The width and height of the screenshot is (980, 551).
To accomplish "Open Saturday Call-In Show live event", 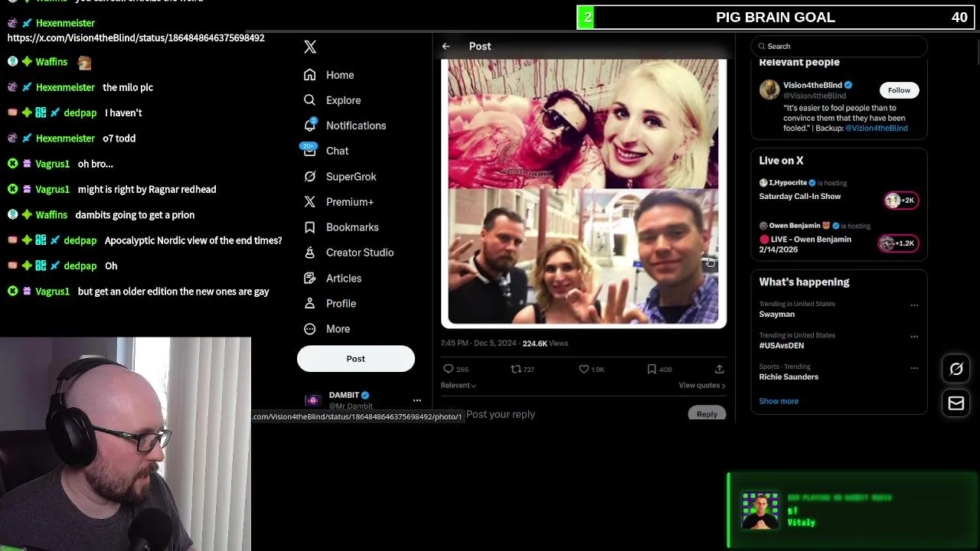I will click(x=800, y=197).
